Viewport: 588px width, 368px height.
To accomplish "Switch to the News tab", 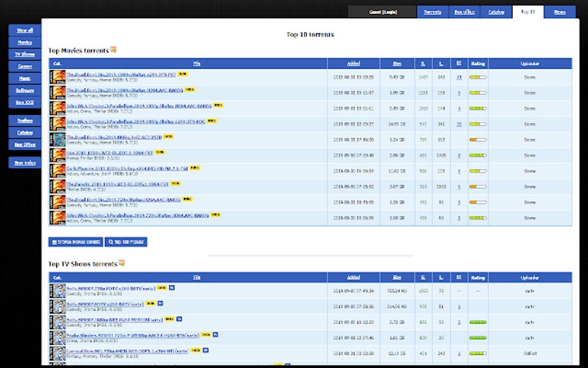I will pos(559,12).
